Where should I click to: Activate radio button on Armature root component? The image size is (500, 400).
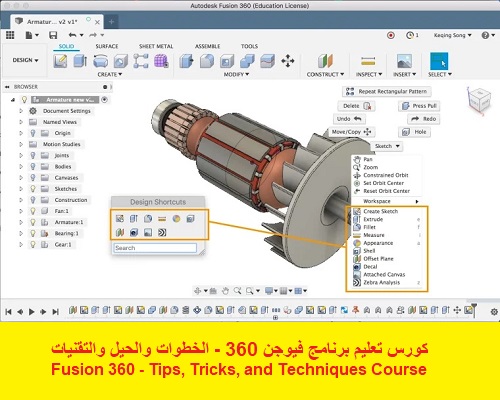coord(104,100)
